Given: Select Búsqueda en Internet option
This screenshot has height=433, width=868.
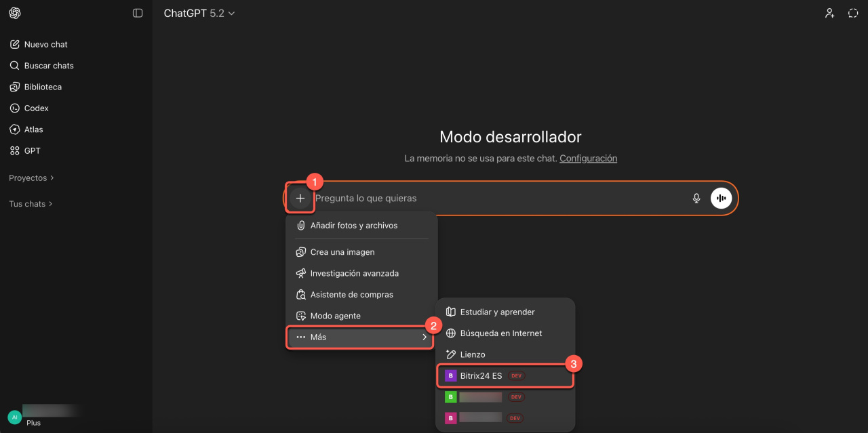Looking at the screenshot, I should (500, 333).
